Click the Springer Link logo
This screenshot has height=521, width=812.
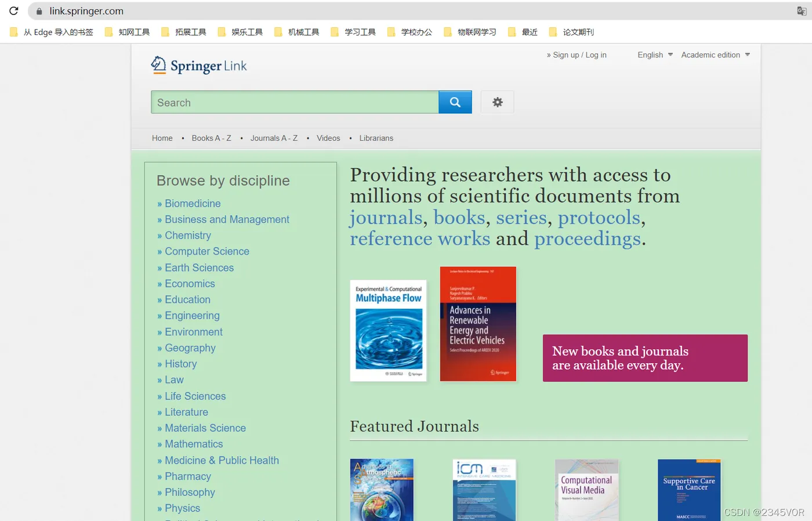pos(199,66)
